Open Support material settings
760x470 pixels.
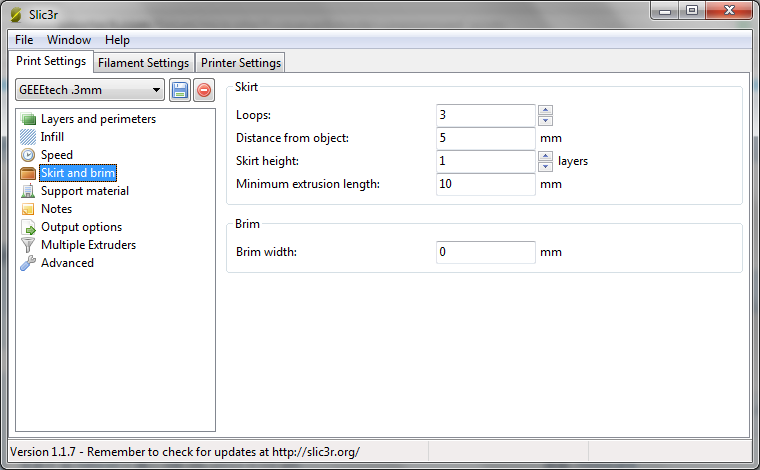tap(85, 191)
